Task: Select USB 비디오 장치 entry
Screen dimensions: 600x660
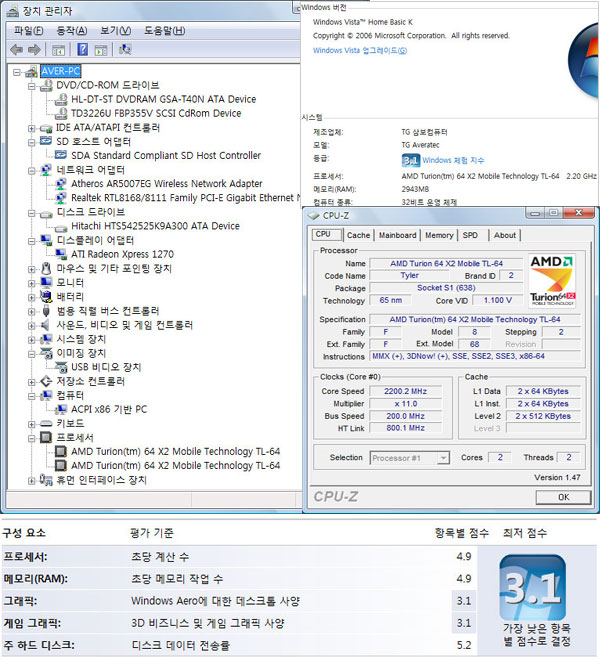Action: click(x=106, y=367)
